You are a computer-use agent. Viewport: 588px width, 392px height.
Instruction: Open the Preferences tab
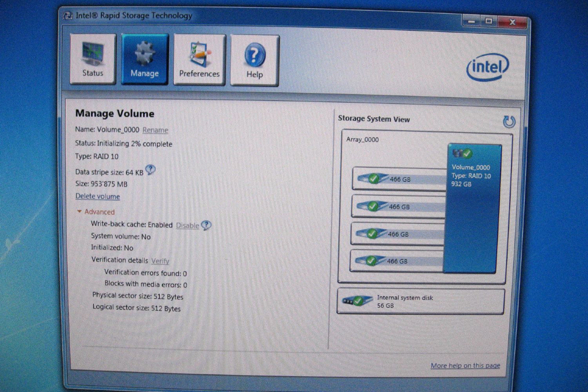[200, 60]
